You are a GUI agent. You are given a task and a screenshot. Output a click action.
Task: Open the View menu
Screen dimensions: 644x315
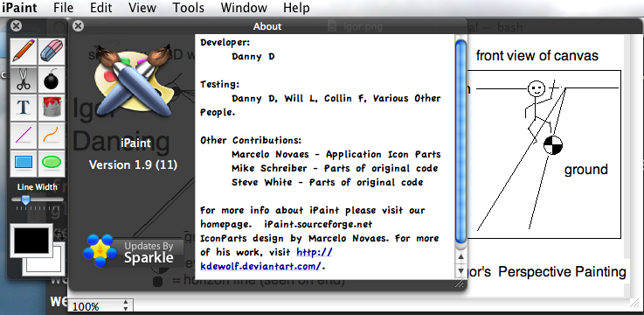point(142,7)
